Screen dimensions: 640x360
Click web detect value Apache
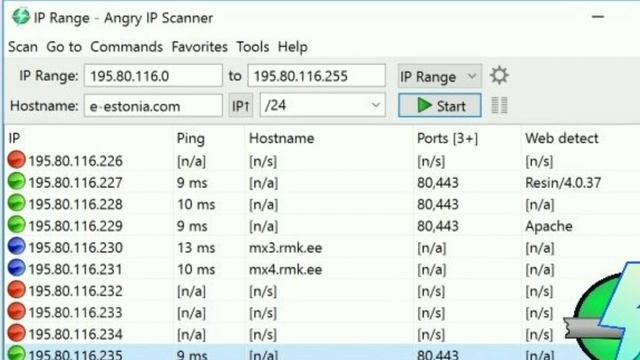pos(549,226)
